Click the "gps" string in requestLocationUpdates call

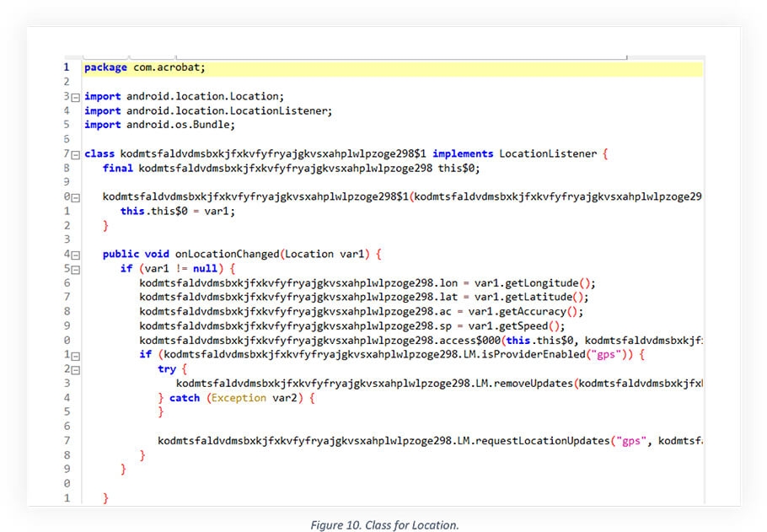pos(631,441)
